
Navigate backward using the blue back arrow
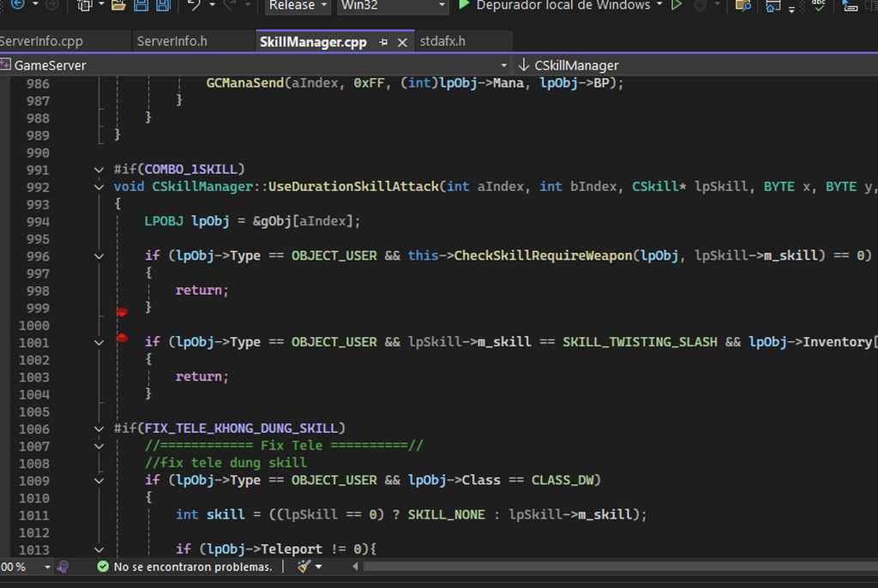click(18, 4)
